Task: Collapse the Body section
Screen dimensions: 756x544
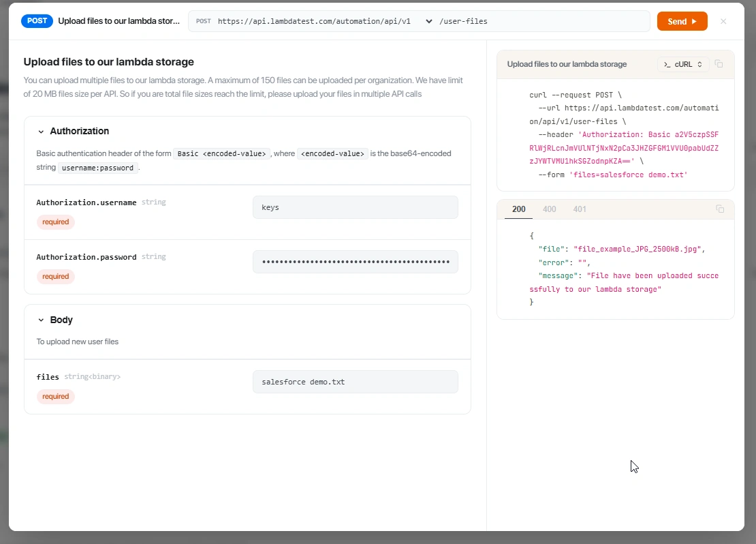Action: tap(41, 320)
